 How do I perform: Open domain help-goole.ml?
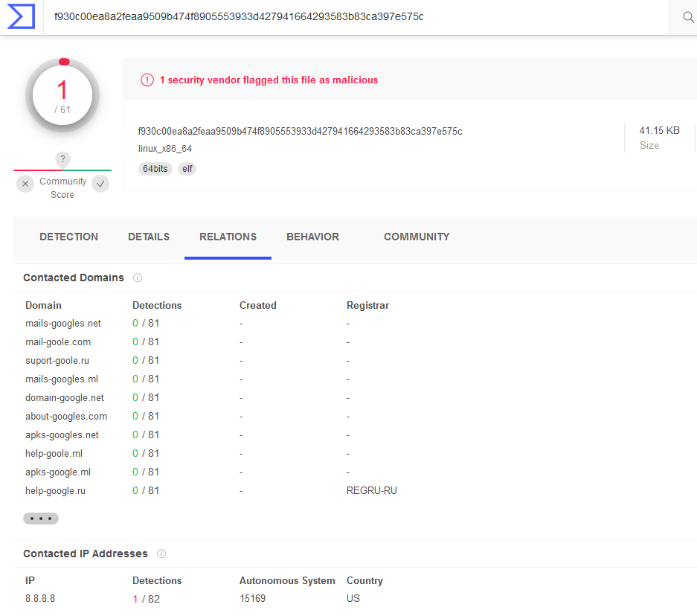click(54, 454)
